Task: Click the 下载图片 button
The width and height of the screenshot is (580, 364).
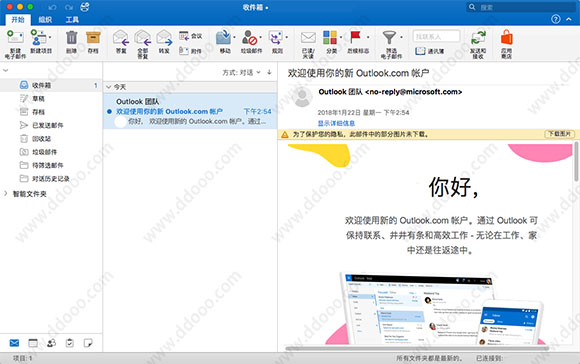Action: [559, 134]
